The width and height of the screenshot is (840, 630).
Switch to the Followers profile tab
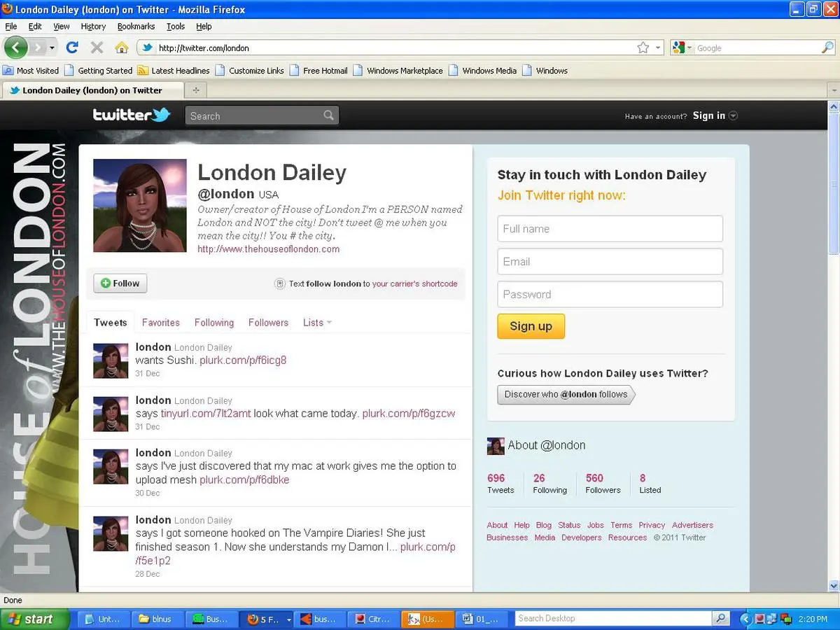pos(268,323)
